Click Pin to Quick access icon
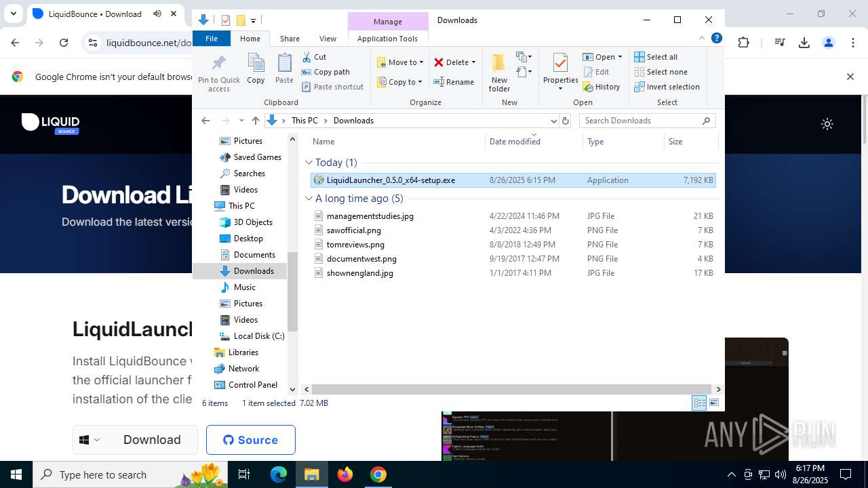The width and height of the screenshot is (868, 488). 219,73
